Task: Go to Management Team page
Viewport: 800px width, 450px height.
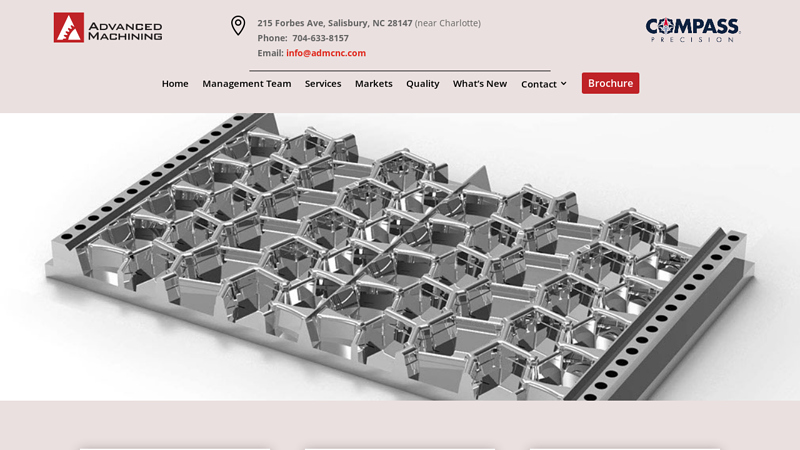Action: point(247,84)
